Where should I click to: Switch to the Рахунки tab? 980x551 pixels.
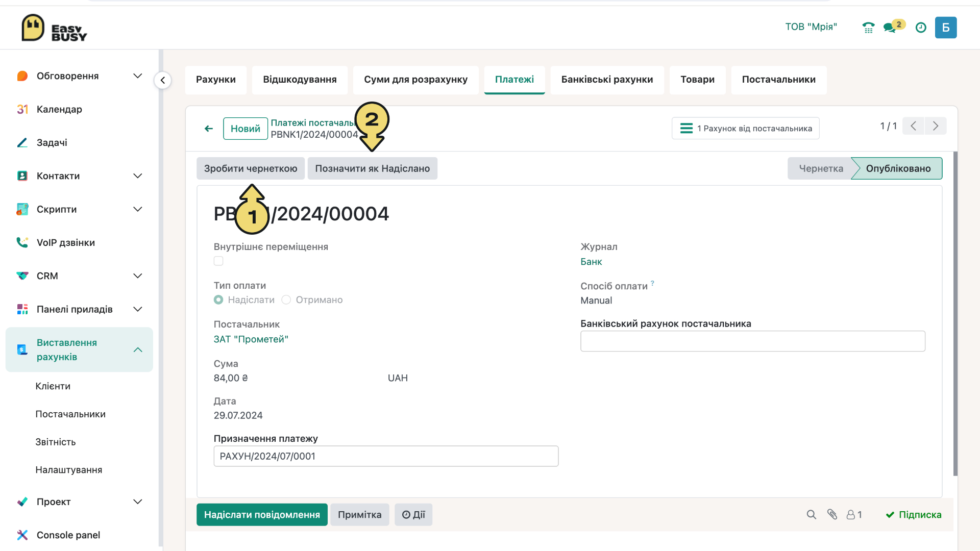216,80
